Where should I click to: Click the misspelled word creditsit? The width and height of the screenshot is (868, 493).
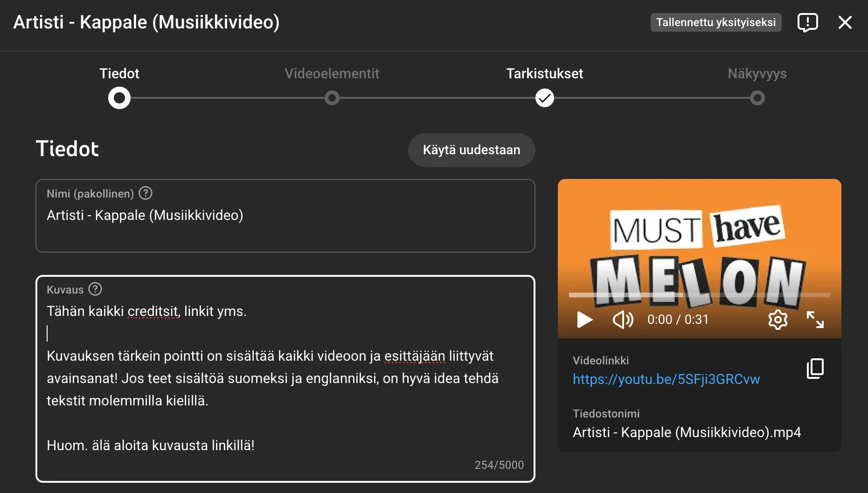coord(153,311)
